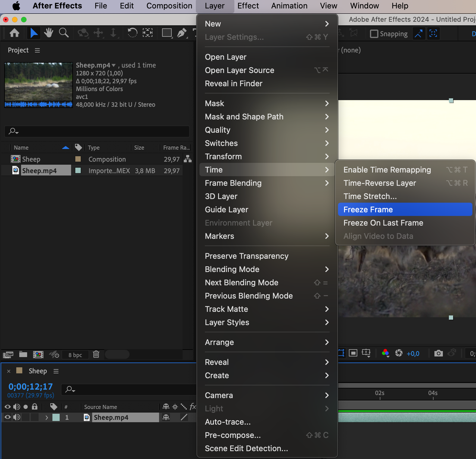Select the Pen tool
Viewport: 476px width, 459px height.
[181, 33]
